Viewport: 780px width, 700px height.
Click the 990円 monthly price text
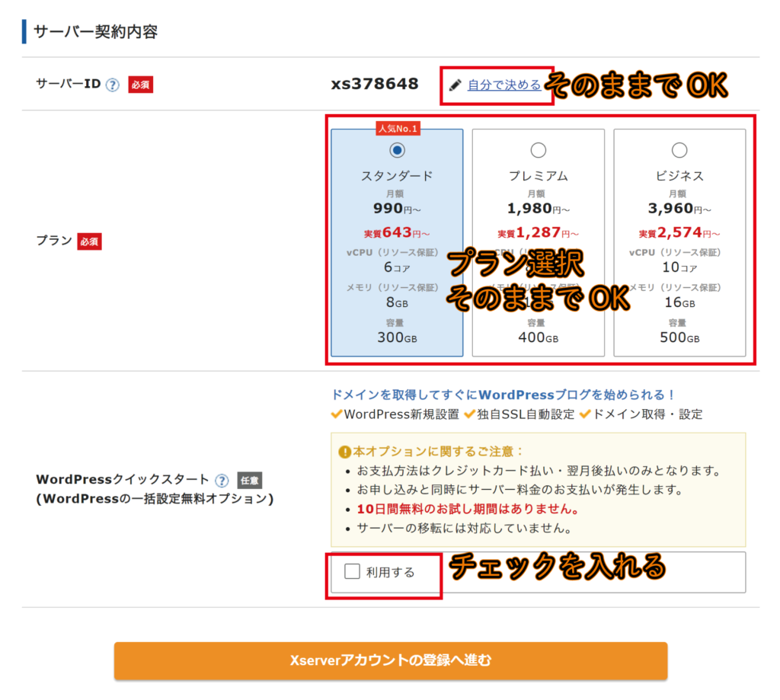click(x=397, y=209)
